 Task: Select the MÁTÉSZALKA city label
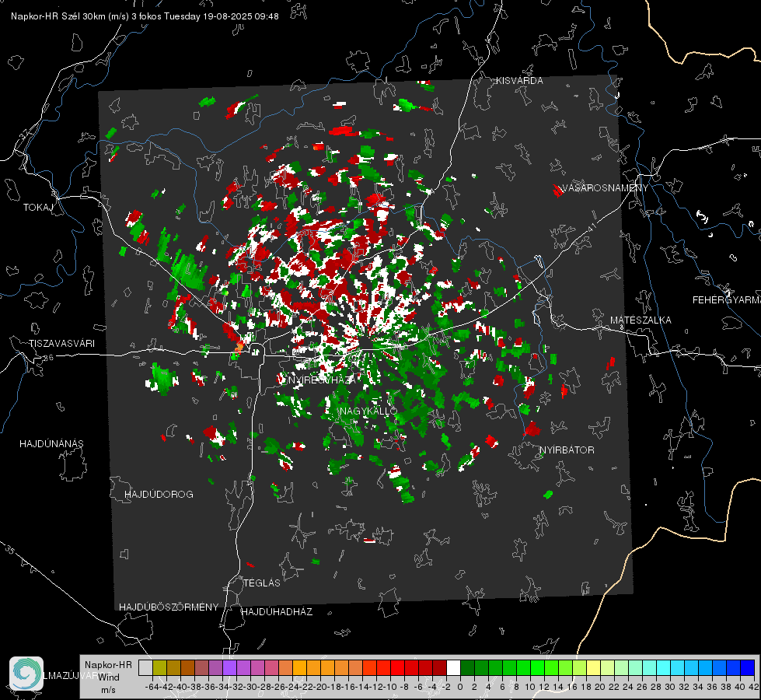641,320
